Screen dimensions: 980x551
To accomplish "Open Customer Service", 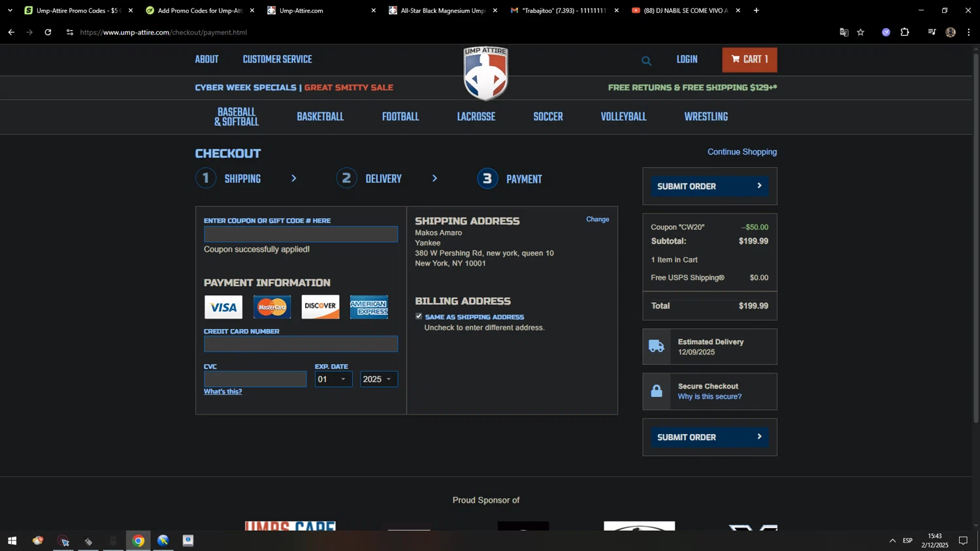I will pyautogui.click(x=278, y=59).
